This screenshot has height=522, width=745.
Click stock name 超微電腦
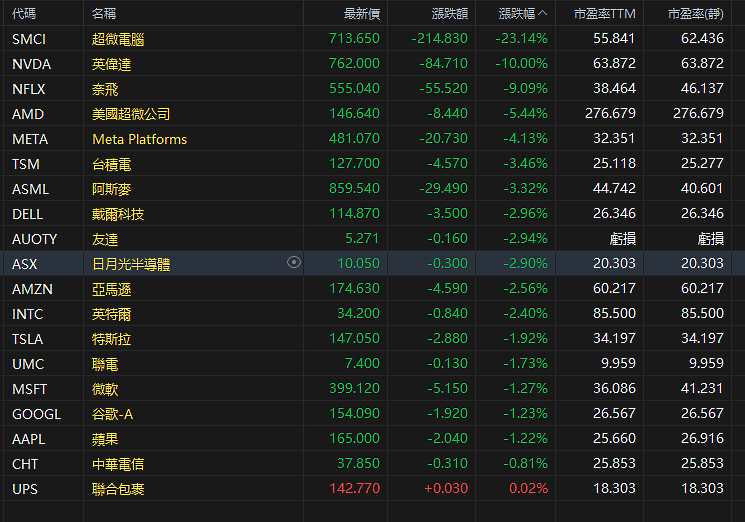pyautogui.click(x=118, y=39)
